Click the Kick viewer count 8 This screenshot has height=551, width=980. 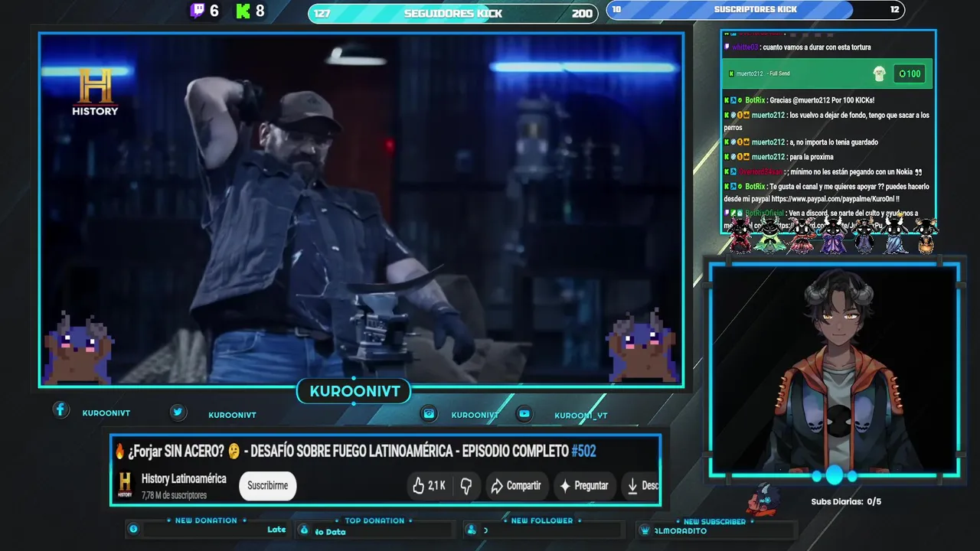click(x=260, y=11)
